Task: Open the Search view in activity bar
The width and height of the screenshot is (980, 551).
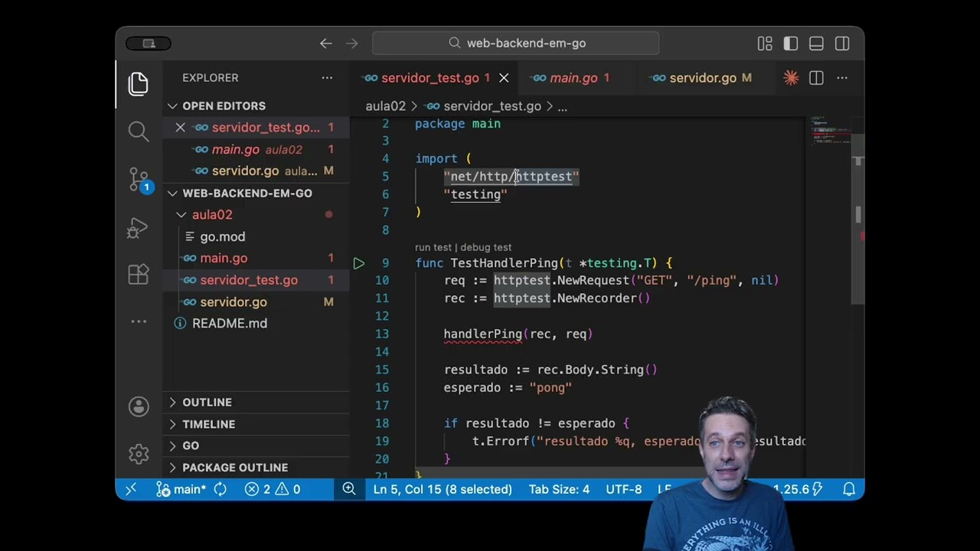Action: click(139, 131)
